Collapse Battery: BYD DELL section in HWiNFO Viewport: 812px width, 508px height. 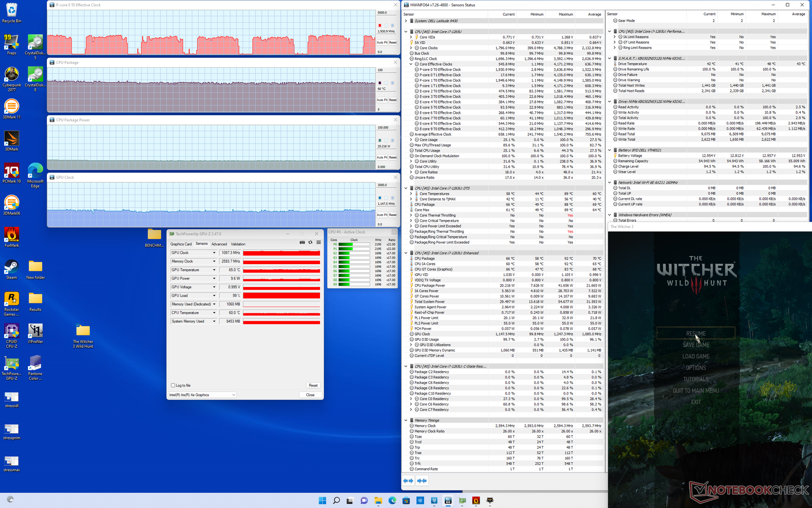tap(609, 150)
